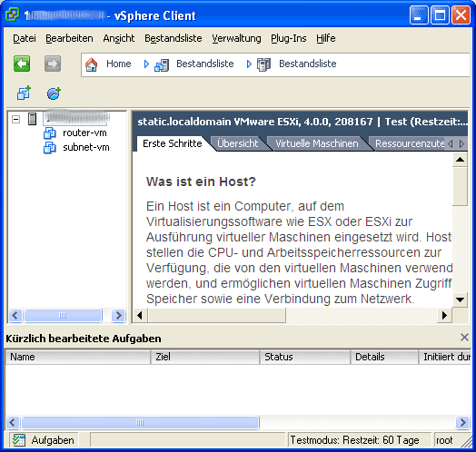Open dropdown arrow before second Bestandsliste breadcrumb

click(x=249, y=64)
